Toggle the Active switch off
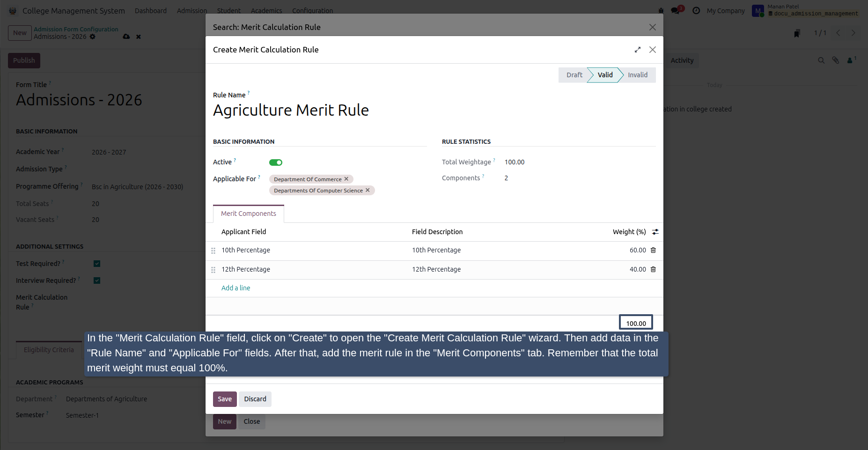Viewport: 868px width, 450px height. click(276, 162)
